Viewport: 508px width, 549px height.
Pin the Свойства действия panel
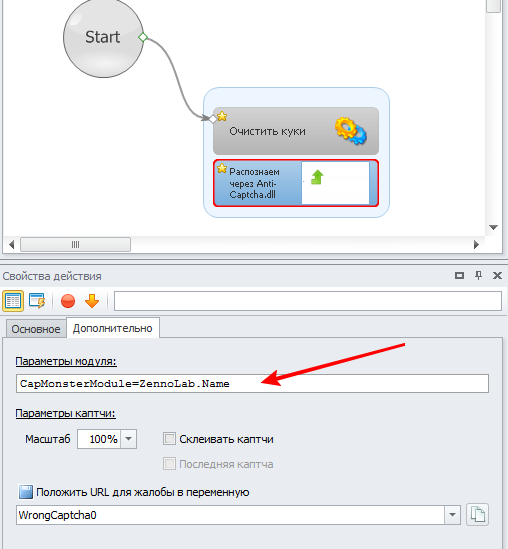tap(479, 276)
